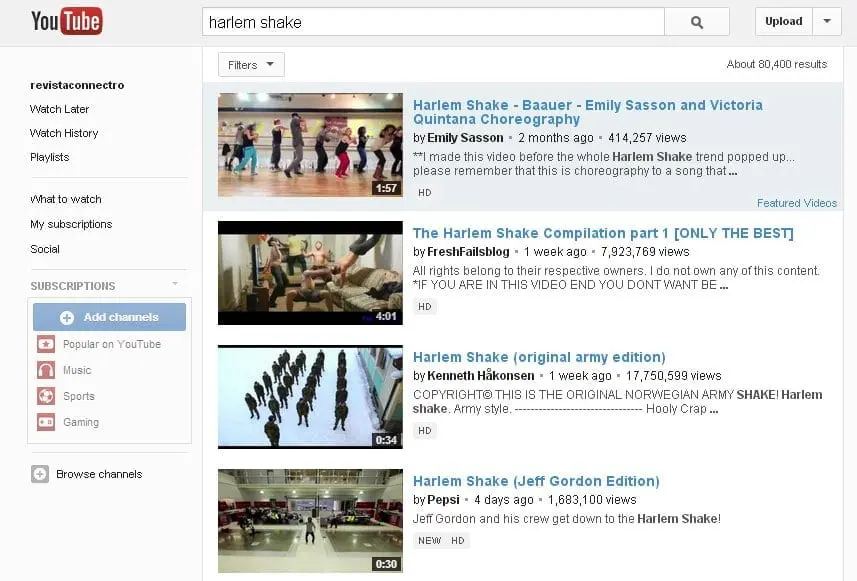Click the 1:57 duration badge
This screenshot has height=581, width=857.
click(386, 188)
